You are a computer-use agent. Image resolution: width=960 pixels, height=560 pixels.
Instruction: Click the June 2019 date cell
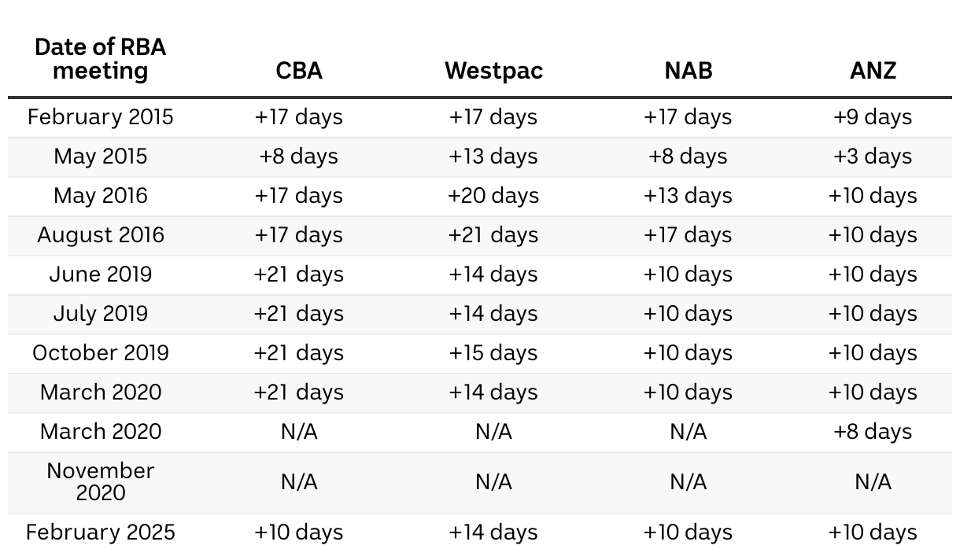click(x=101, y=274)
